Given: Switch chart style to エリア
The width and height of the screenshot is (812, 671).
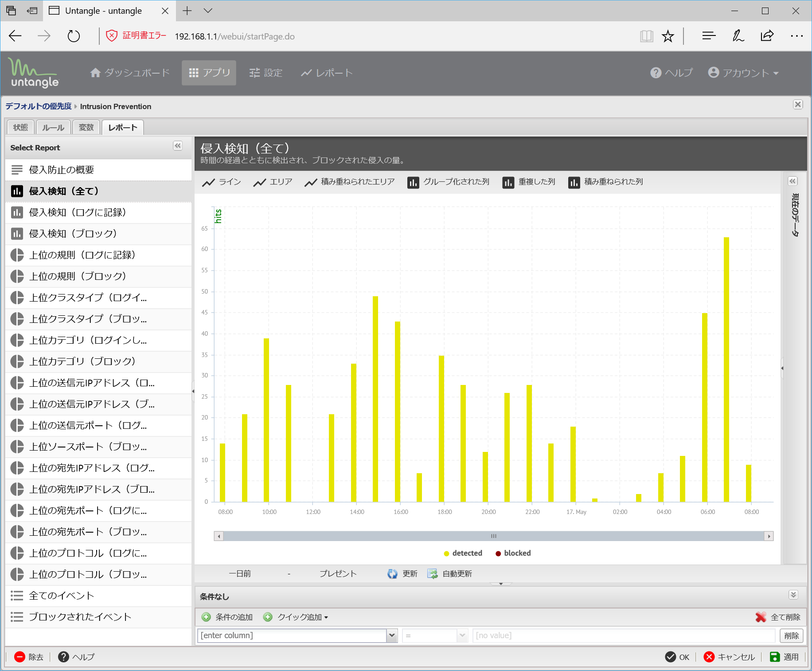Looking at the screenshot, I should coord(273,182).
